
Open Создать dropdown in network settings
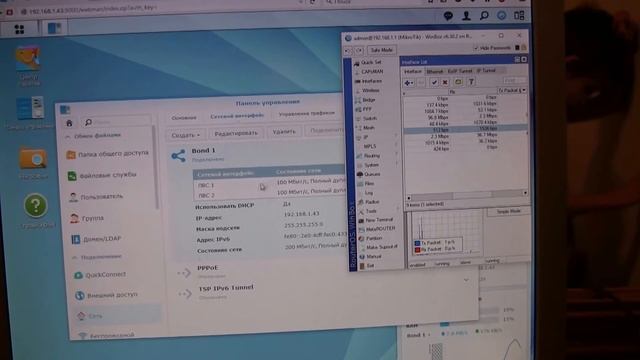[x=185, y=135]
